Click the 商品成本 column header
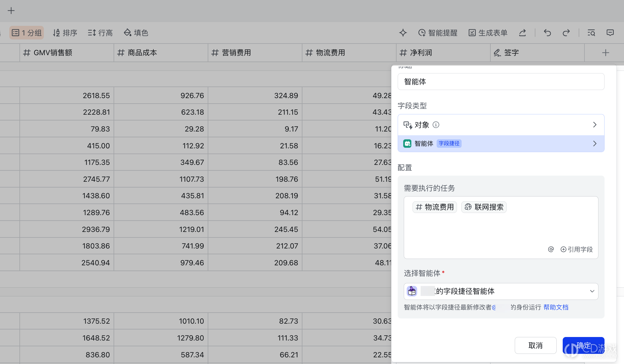Viewport: 624px width, 364px height. [161, 53]
